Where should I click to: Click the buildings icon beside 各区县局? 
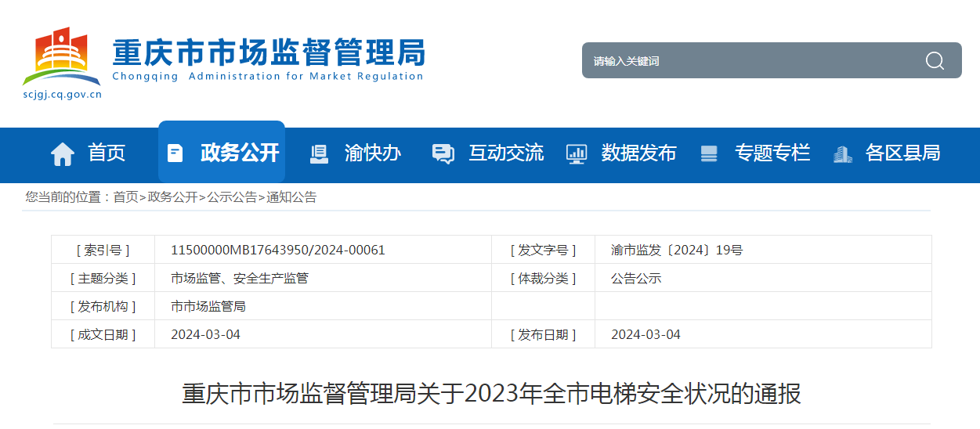click(842, 153)
